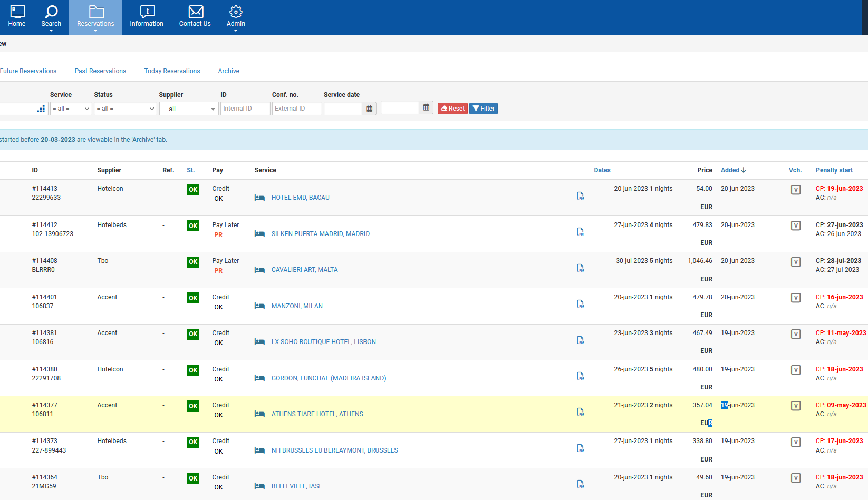The width and height of the screenshot is (868, 500).
Task: Click reference 102-13906723 text
Action: (53, 234)
